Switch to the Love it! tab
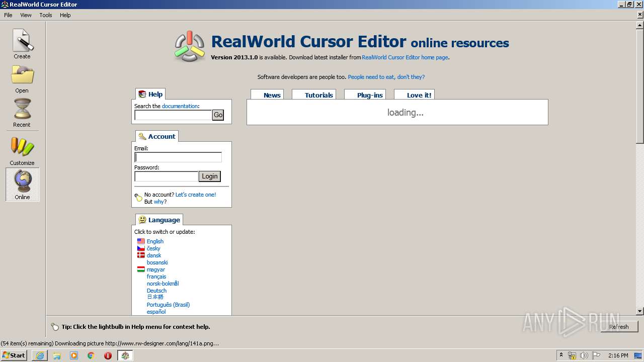The height and width of the screenshot is (362, 644). point(414,95)
